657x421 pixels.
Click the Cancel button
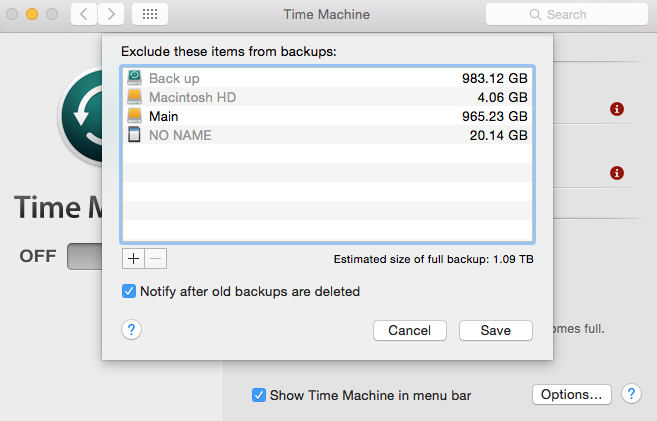(x=410, y=331)
